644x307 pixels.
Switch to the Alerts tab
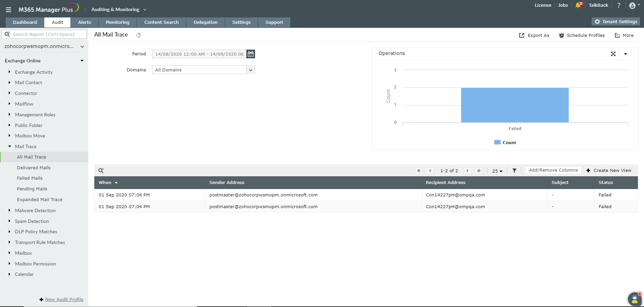[85, 22]
